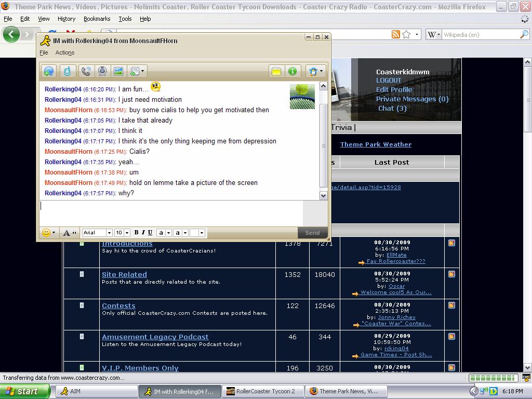Click the mobile phone text icon
The image size is (532, 399).
(x=68, y=71)
